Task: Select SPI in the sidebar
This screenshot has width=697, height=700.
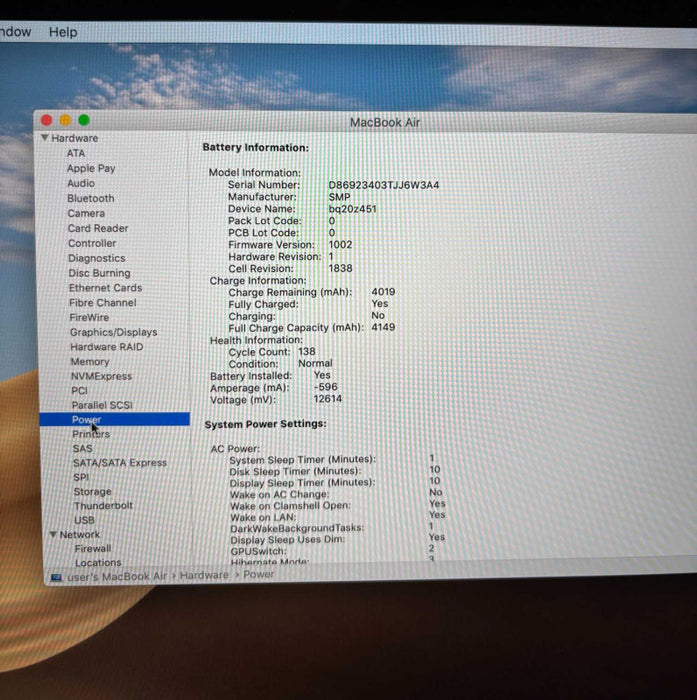Action: [81, 477]
